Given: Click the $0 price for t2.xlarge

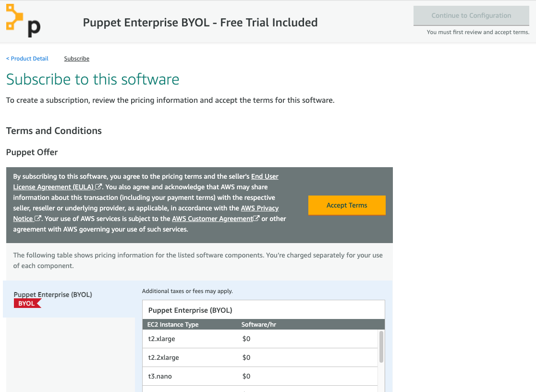Looking at the screenshot, I should click(x=246, y=339).
